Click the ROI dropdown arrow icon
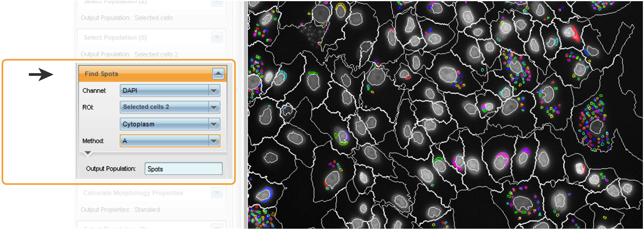The width and height of the screenshot is (644, 231). [214, 107]
